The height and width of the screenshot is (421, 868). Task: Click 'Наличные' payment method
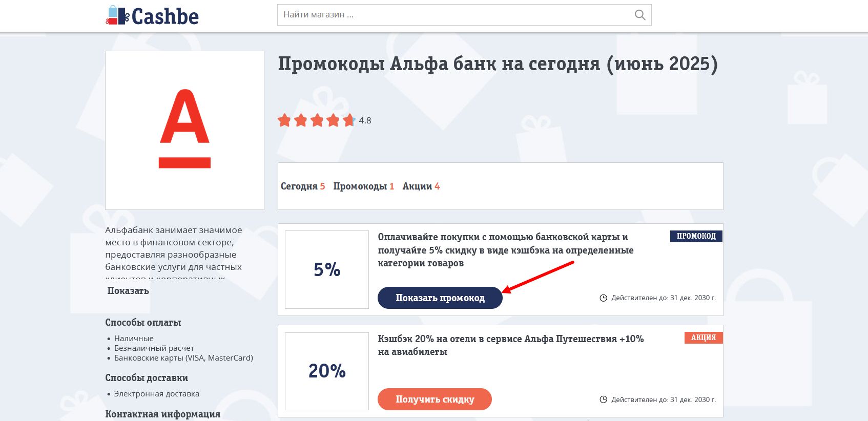(134, 339)
